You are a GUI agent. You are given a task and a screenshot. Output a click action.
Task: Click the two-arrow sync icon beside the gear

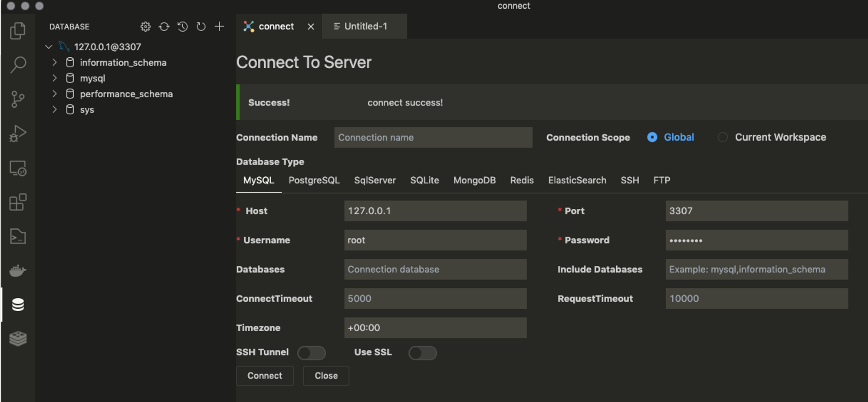[x=164, y=26]
